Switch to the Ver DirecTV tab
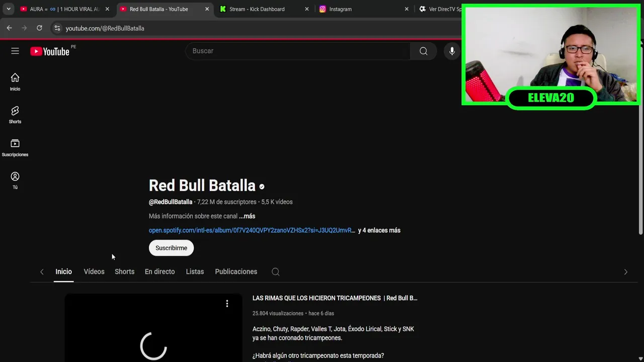This screenshot has width=644, height=362. (440, 9)
